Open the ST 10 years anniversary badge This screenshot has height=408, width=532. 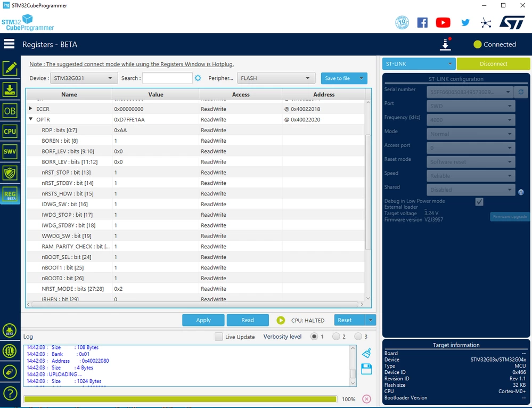coord(402,23)
